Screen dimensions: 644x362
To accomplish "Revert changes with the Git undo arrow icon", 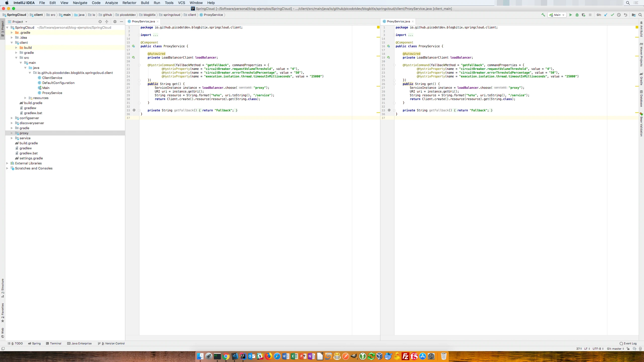I will tap(626, 15).
